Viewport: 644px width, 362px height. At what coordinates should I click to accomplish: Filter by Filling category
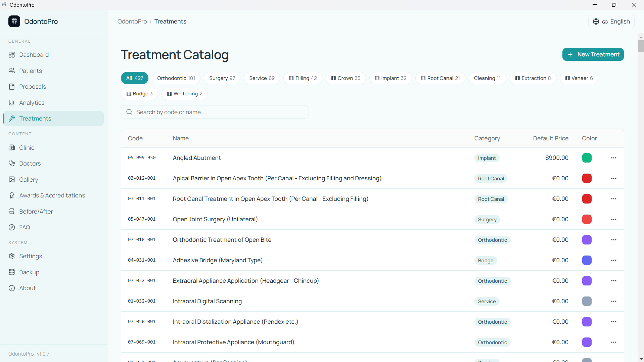[303, 78]
